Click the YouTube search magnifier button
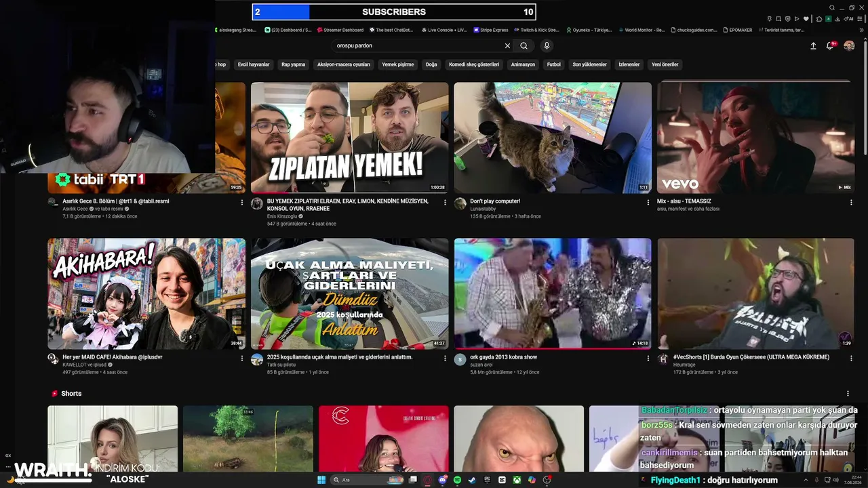 point(524,45)
